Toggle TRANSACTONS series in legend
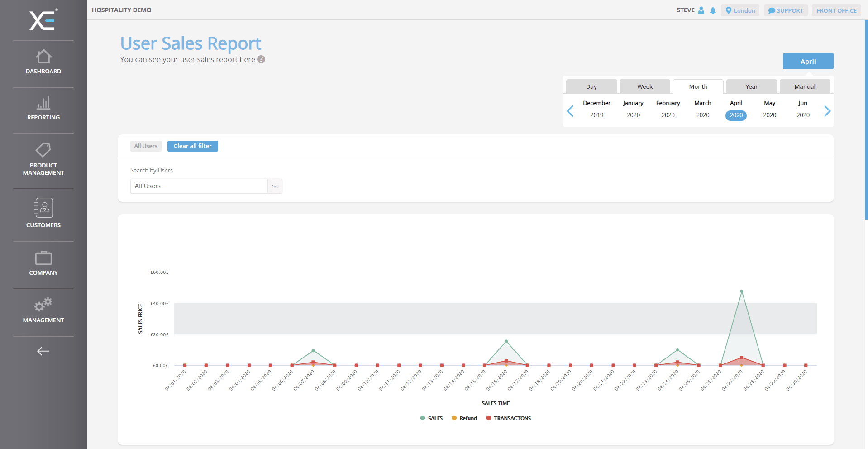The height and width of the screenshot is (449, 868). [x=508, y=418]
